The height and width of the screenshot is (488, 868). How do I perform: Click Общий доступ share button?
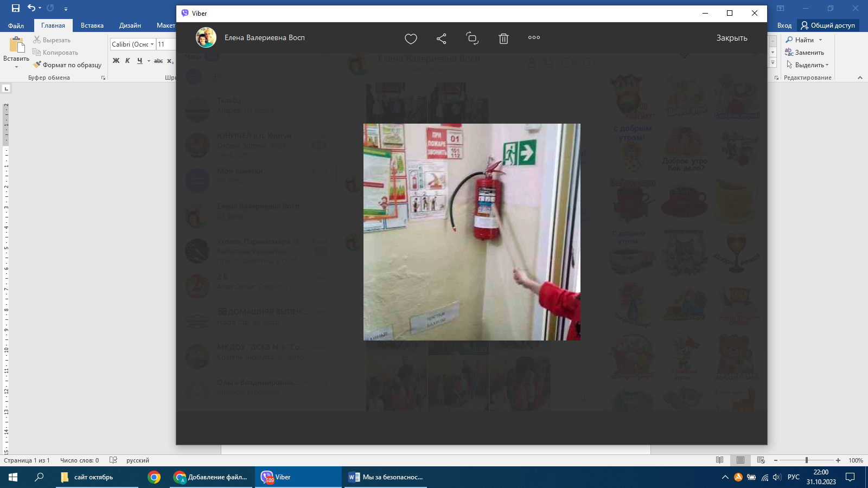828,25
